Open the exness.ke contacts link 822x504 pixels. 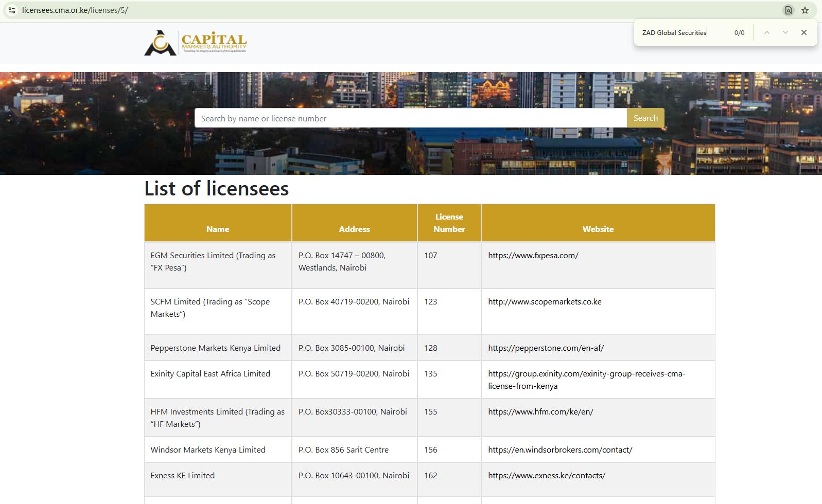pyautogui.click(x=546, y=475)
